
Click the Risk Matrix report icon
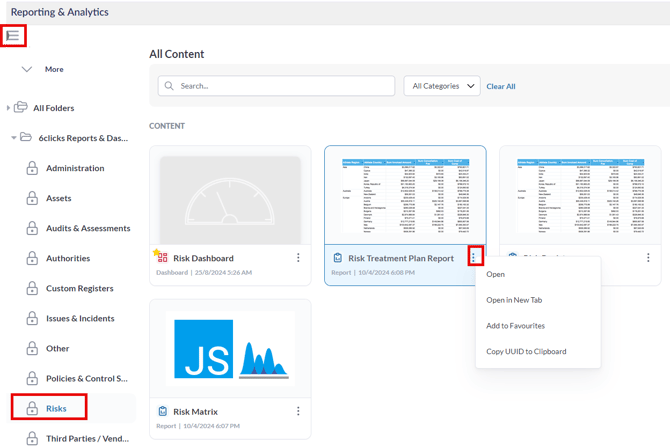tap(162, 411)
